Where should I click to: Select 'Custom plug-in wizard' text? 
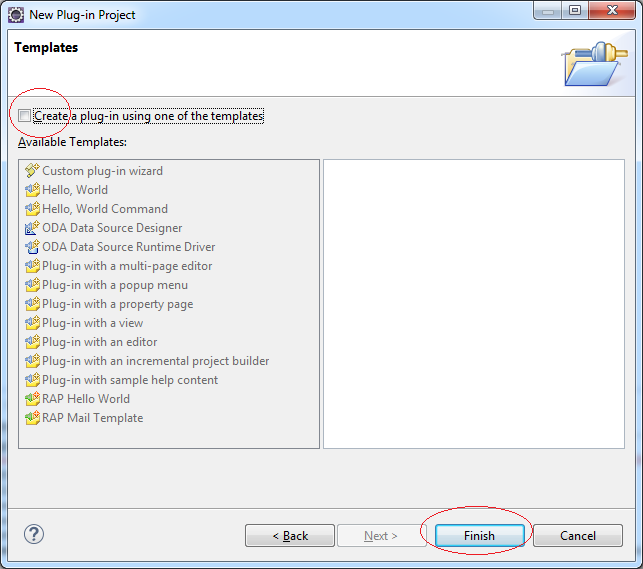coord(103,171)
